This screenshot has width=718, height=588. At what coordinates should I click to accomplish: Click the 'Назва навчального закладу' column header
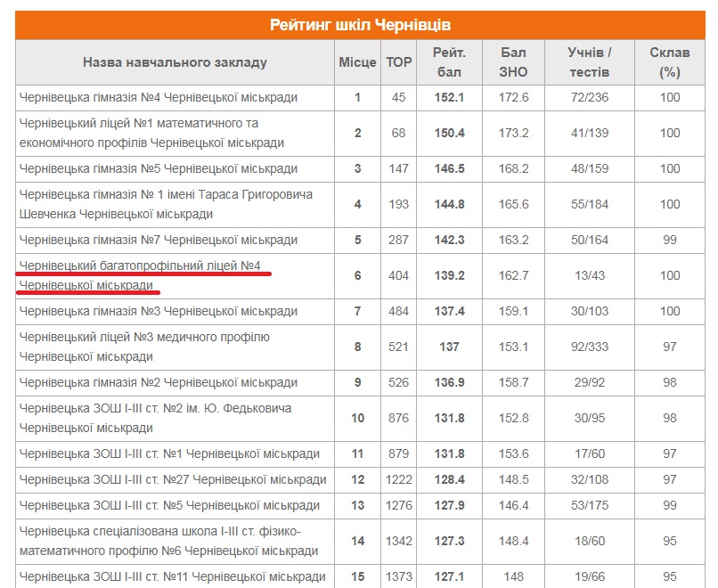175,62
